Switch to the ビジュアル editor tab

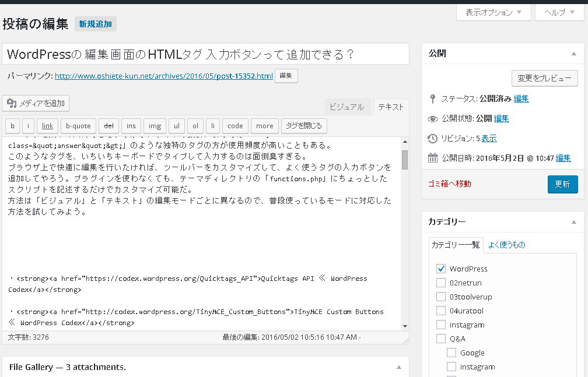click(x=347, y=107)
